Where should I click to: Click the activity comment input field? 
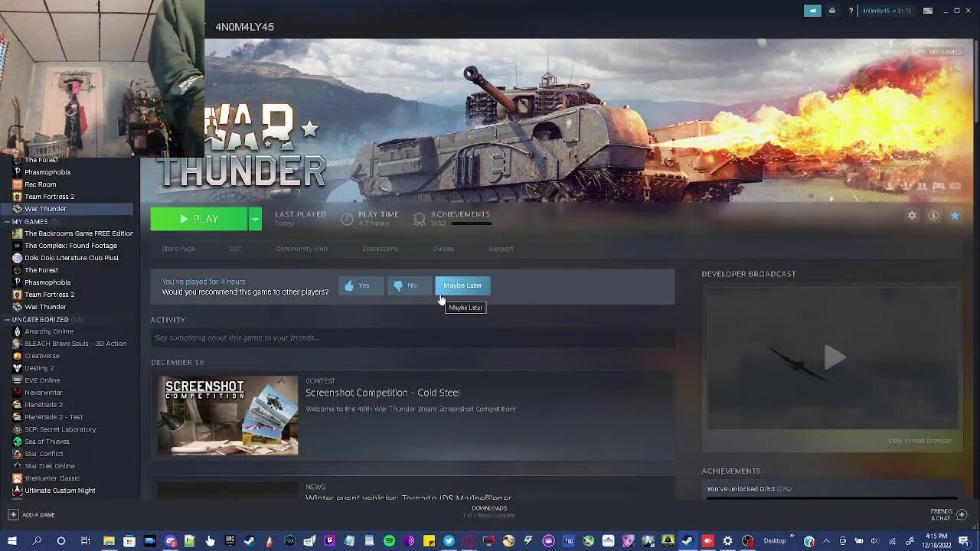[413, 337]
